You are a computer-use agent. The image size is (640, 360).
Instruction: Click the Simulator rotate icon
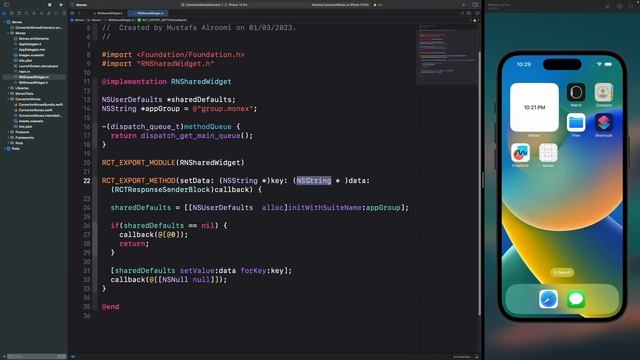click(x=631, y=6)
